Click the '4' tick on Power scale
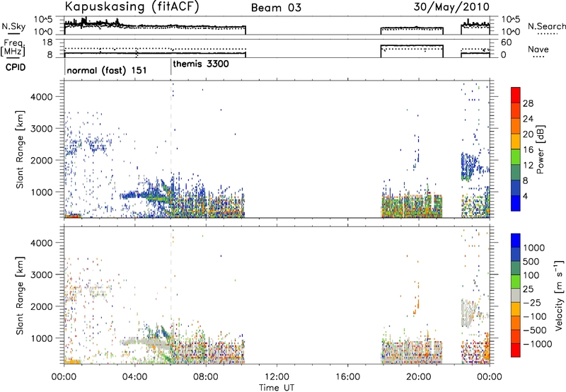This screenshot has height=392, width=566. (525, 196)
